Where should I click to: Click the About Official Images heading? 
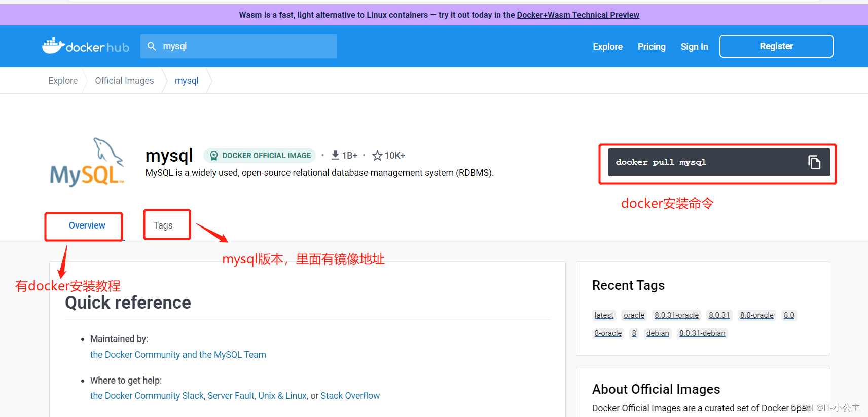click(656, 389)
